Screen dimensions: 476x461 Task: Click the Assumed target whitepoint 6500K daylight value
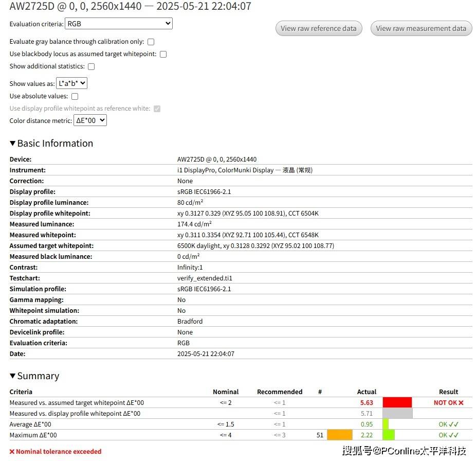[x=255, y=246]
